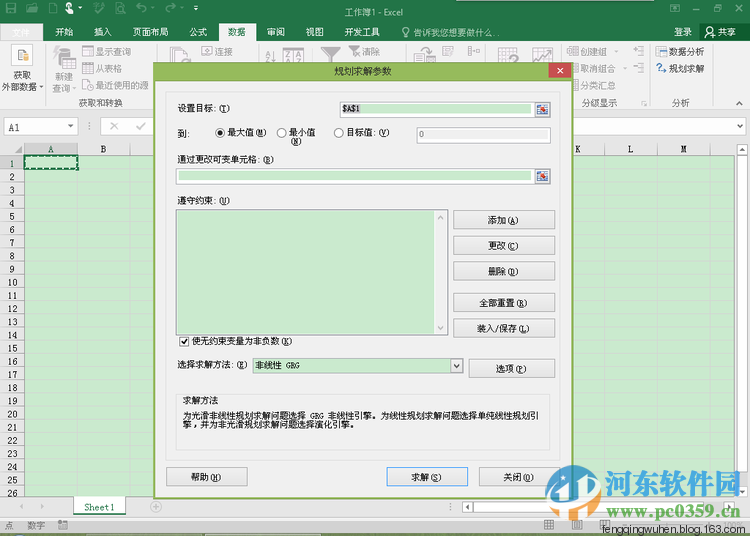Switch to the 公式 tab

click(x=198, y=32)
